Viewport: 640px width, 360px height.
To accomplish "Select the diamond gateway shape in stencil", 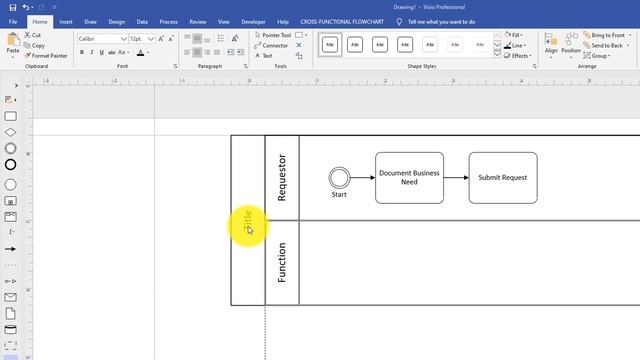I will [11, 132].
